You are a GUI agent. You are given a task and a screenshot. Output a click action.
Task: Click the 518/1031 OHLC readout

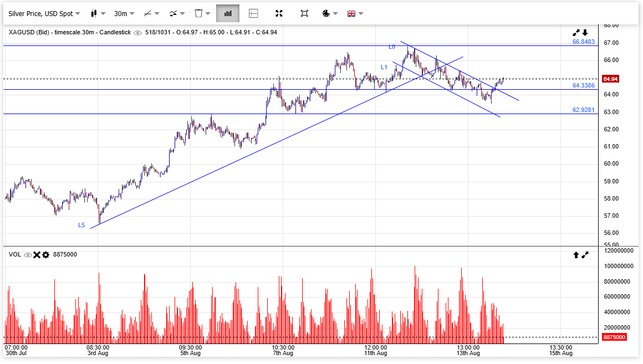(211, 32)
